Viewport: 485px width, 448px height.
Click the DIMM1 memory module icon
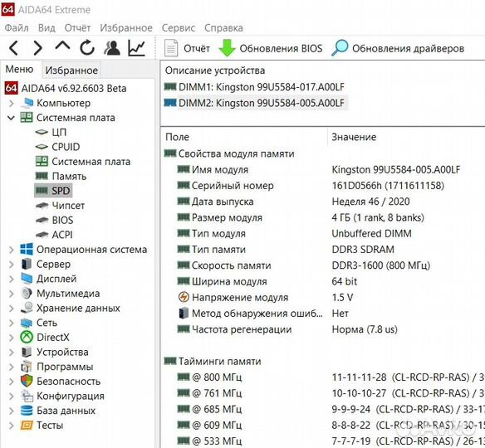click(170, 86)
